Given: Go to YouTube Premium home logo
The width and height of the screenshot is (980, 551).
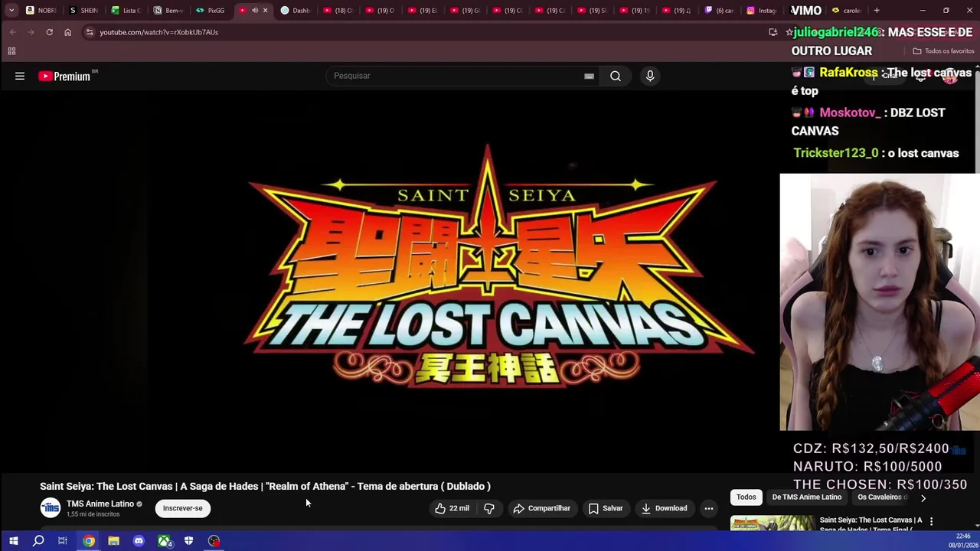Looking at the screenshot, I should 64,76.
